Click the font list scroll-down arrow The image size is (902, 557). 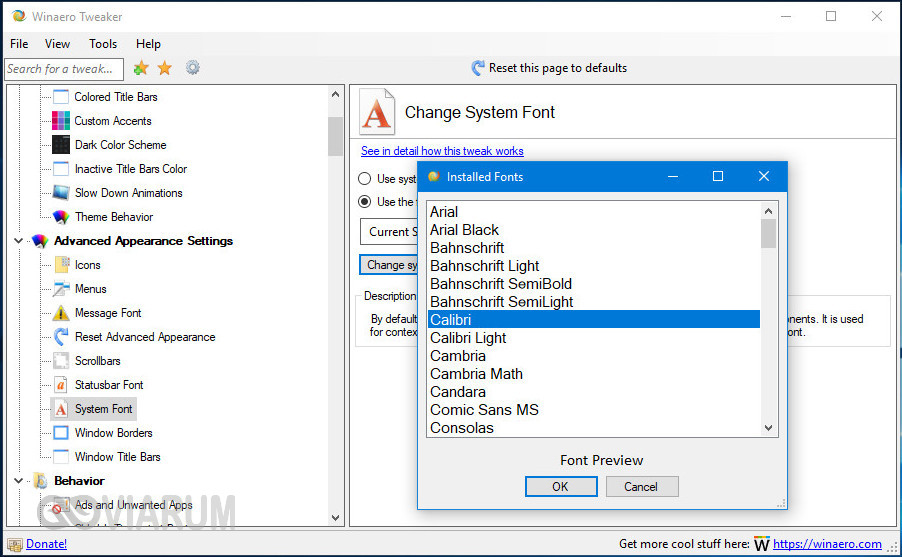point(769,428)
